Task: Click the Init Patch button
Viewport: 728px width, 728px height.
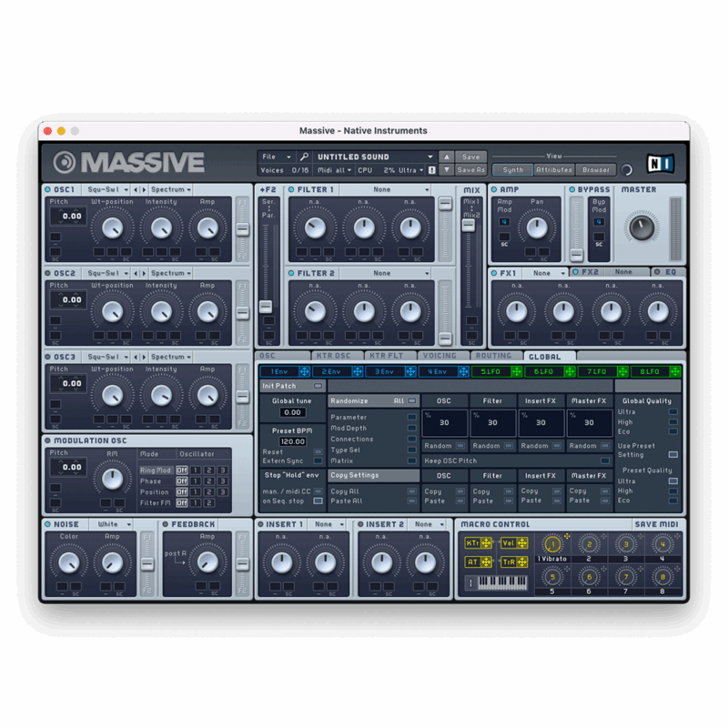Action: coord(292,386)
